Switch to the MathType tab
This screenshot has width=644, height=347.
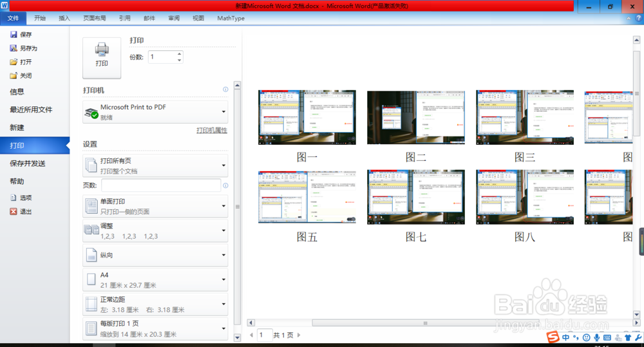[231, 18]
